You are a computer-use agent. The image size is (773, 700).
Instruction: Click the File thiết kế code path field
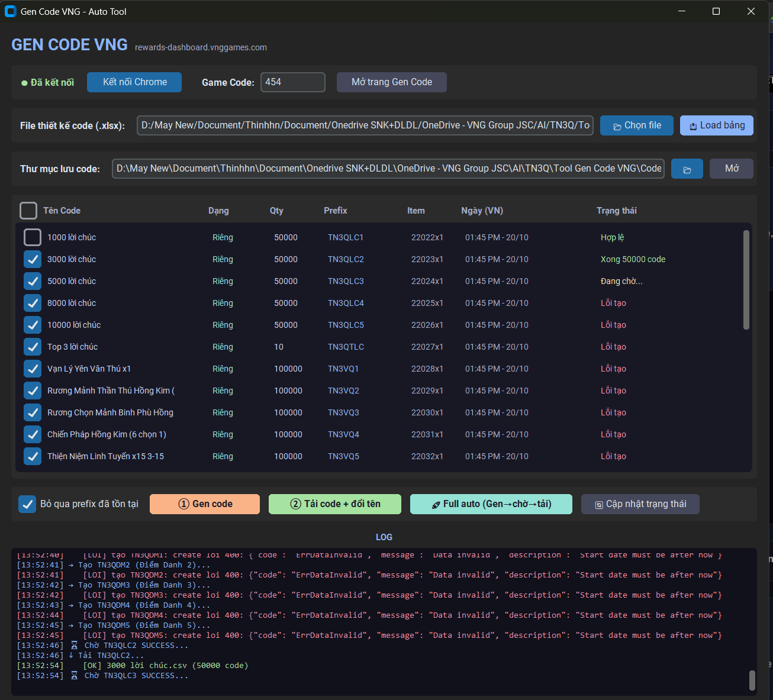365,125
